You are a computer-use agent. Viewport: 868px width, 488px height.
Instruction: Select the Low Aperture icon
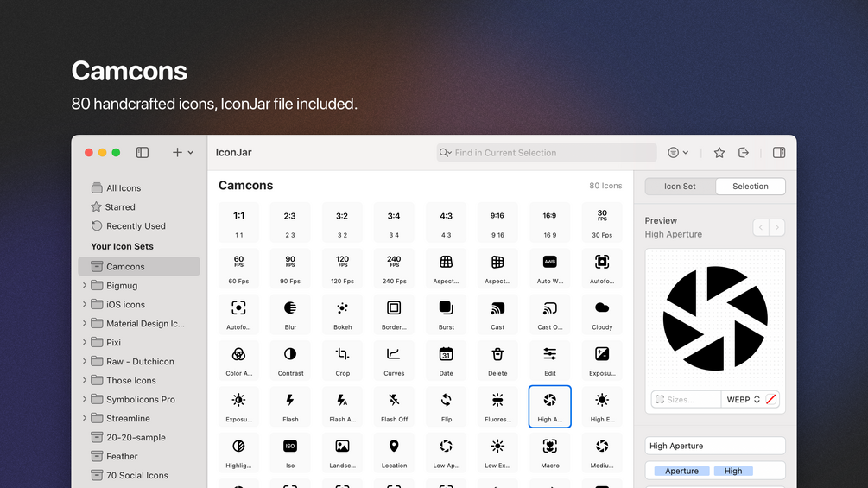click(x=447, y=453)
